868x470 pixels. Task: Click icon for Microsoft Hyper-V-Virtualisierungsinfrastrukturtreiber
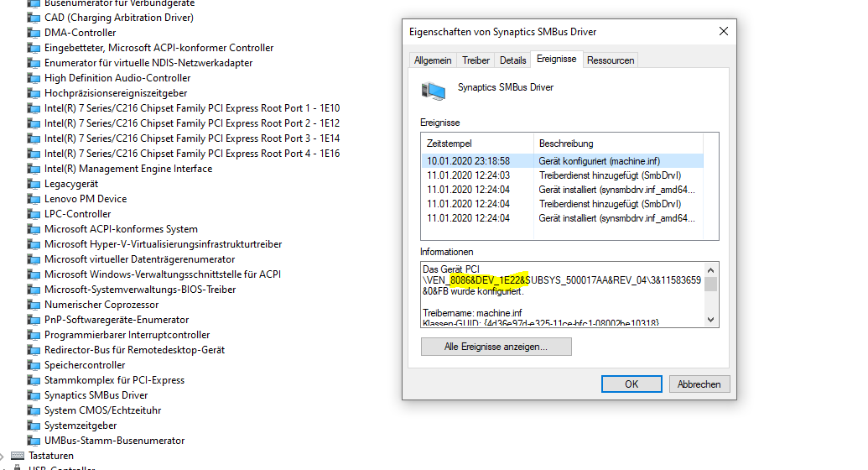point(34,244)
